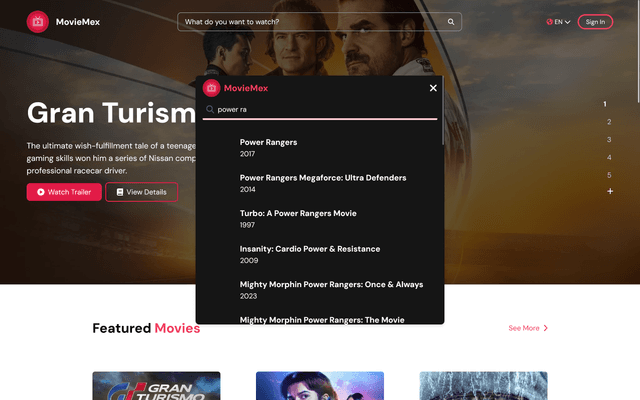Click the plus icon below slide numbers
Screen dimensions: 640x400
610,191
